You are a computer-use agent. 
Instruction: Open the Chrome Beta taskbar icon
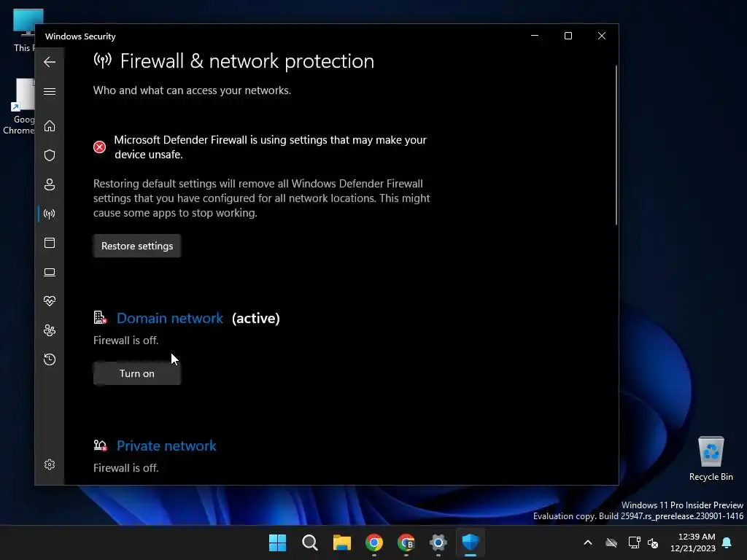(x=406, y=542)
